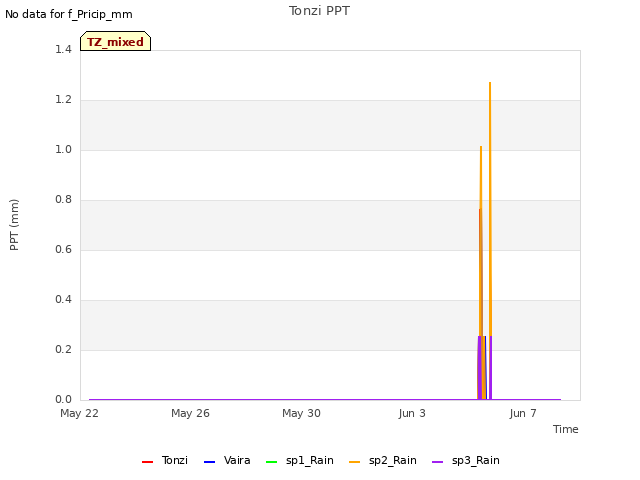Click the purple sp3_Rain legend color marker
The height and width of the screenshot is (480, 640).
[x=438, y=462]
